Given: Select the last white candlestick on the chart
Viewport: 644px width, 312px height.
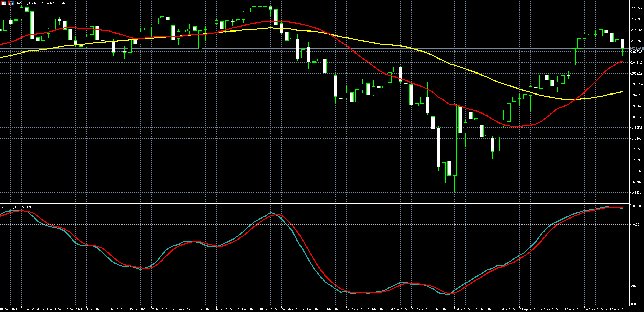Looking at the screenshot, I should tap(622, 44).
